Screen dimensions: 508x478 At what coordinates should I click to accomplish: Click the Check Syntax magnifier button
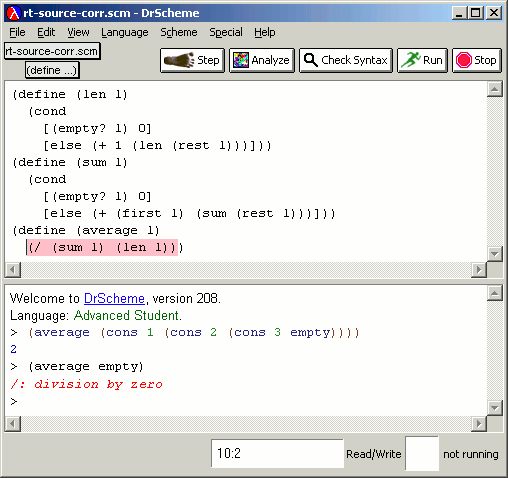coord(346,60)
